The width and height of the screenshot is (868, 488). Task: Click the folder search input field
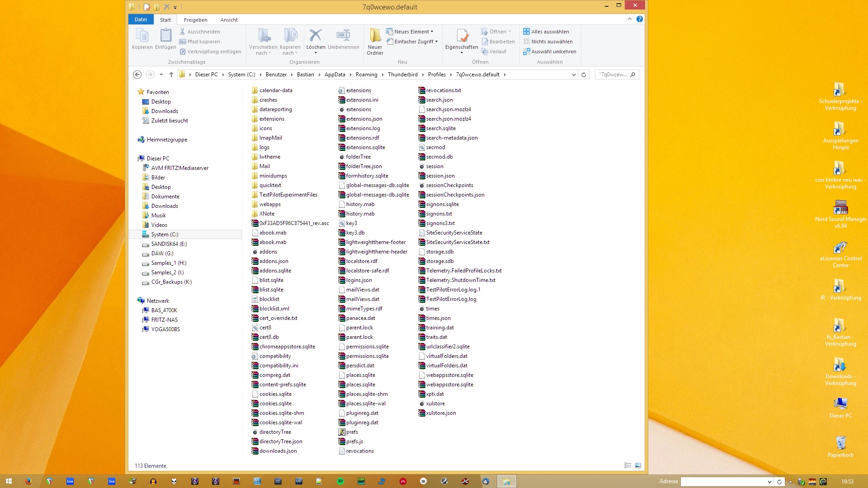point(613,75)
